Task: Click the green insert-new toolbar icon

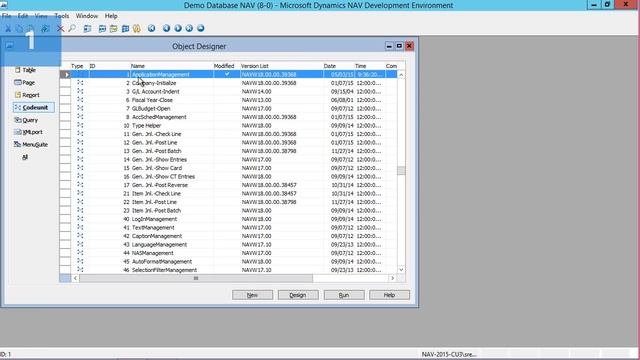Action: click(45, 29)
